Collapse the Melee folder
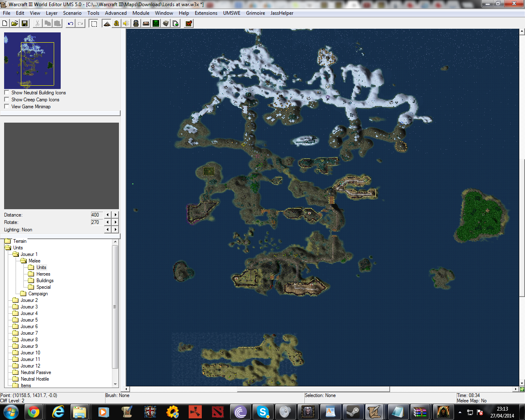 pyautogui.click(x=23, y=261)
